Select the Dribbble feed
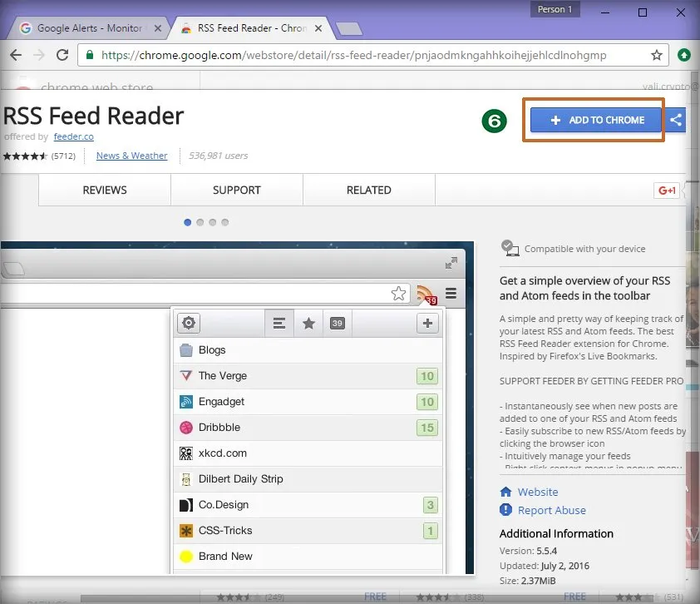Image resolution: width=700 pixels, height=604 pixels. 308,428
